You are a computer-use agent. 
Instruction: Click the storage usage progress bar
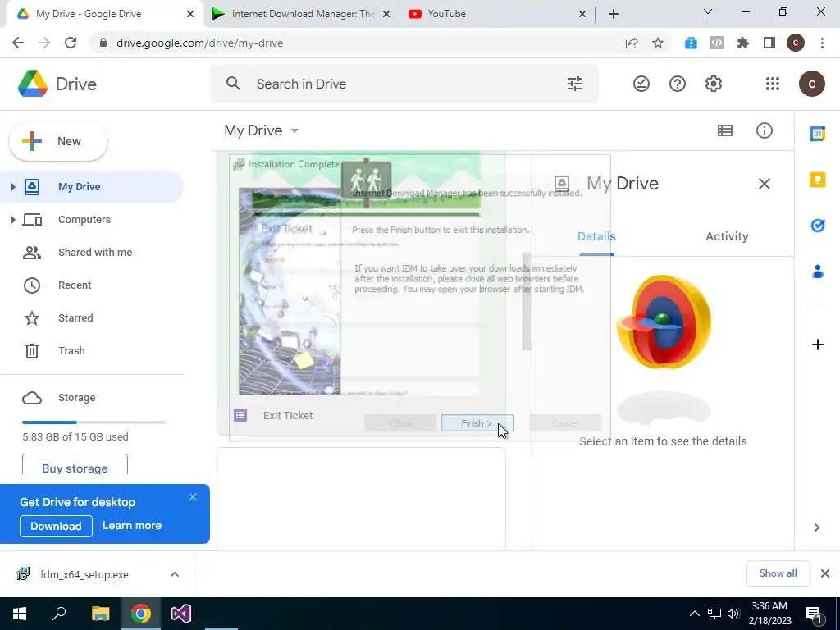[x=94, y=422]
